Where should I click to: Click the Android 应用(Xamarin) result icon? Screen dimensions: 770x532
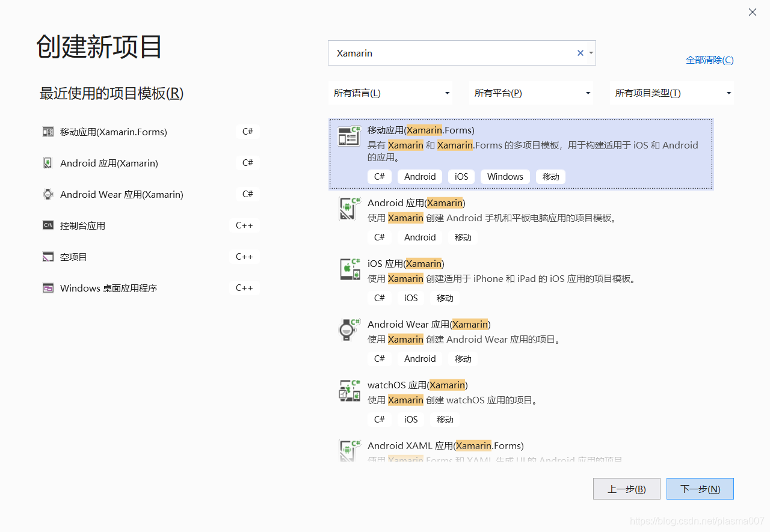350,209
